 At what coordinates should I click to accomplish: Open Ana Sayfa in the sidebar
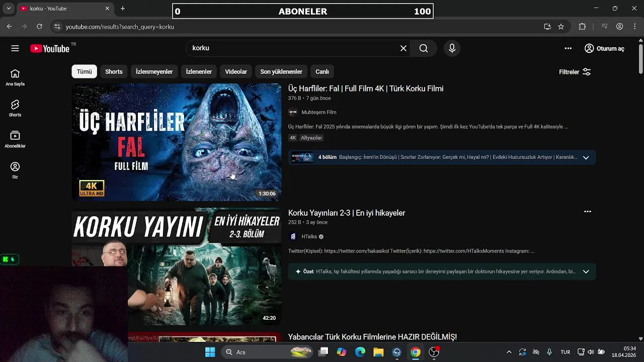coord(15,77)
